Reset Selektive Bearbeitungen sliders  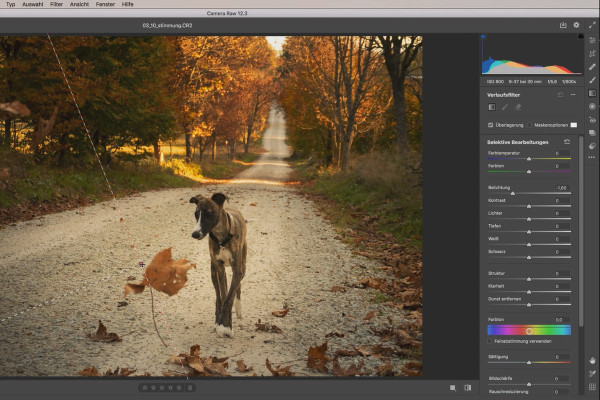click(567, 142)
